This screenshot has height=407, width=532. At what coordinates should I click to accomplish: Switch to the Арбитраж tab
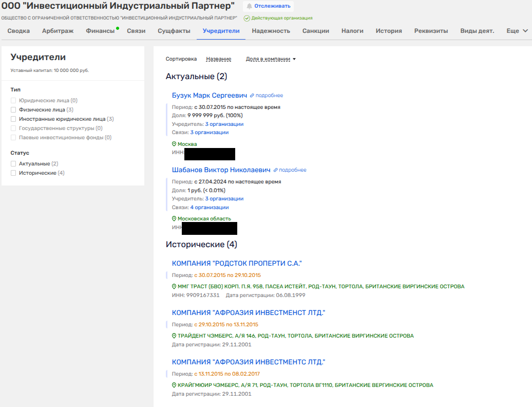[x=58, y=31]
